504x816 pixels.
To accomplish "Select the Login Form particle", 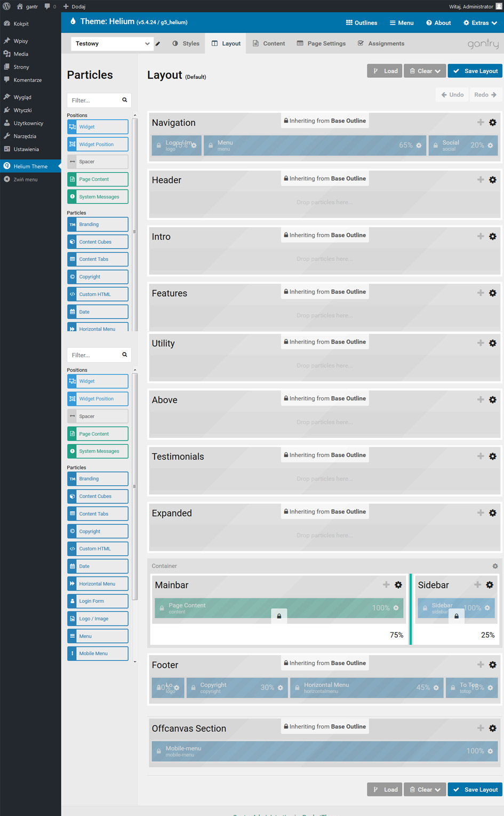I will [98, 601].
